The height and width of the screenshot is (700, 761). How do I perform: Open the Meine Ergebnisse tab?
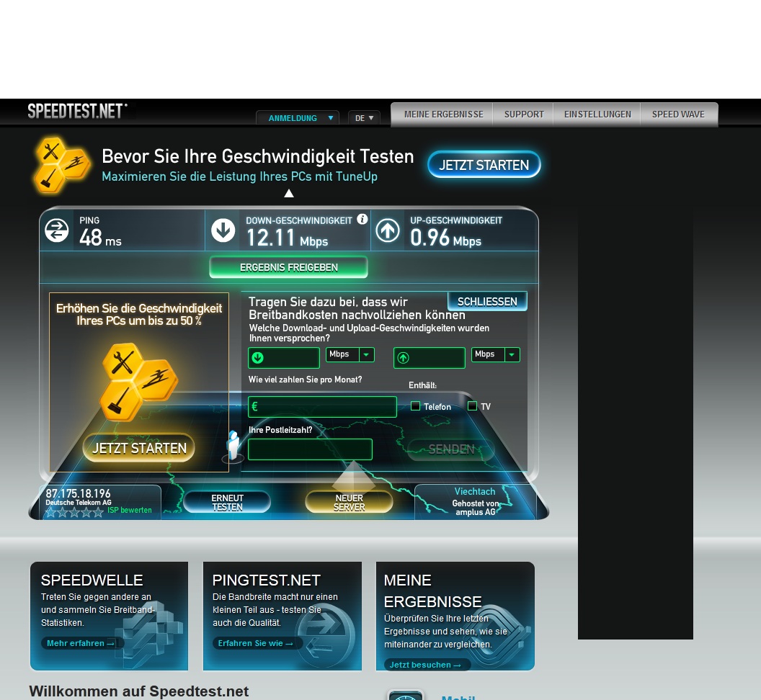(444, 115)
